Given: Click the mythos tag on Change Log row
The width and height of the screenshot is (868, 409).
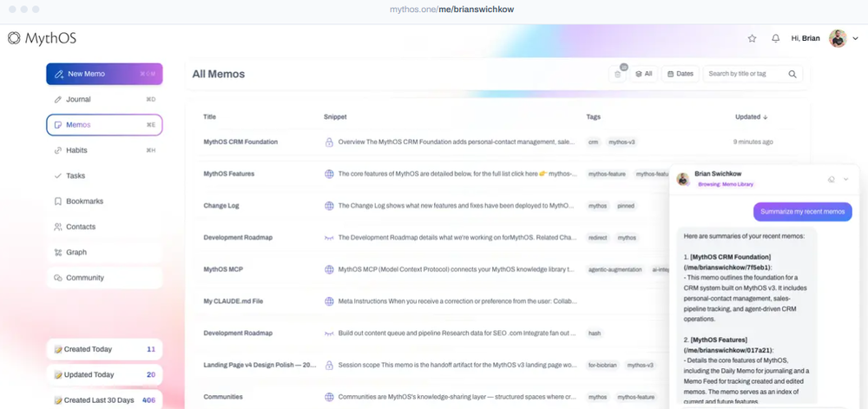Looking at the screenshot, I should [x=597, y=206].
